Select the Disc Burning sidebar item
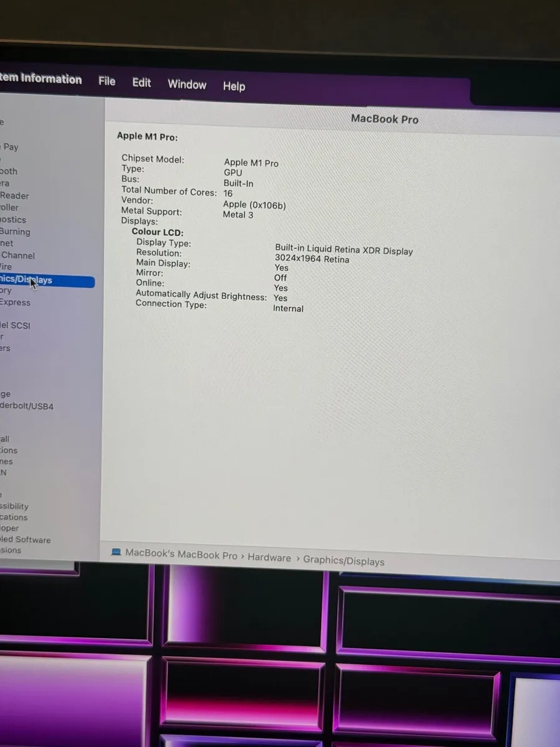The image size is (560, 747). 15,232
